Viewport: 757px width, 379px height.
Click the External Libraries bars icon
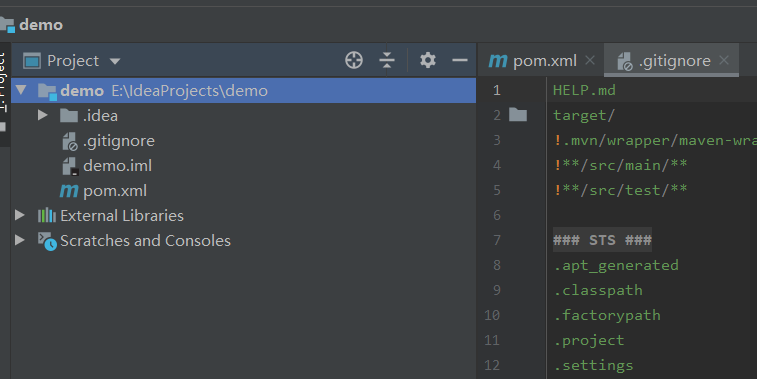click(x=47, y=215)
